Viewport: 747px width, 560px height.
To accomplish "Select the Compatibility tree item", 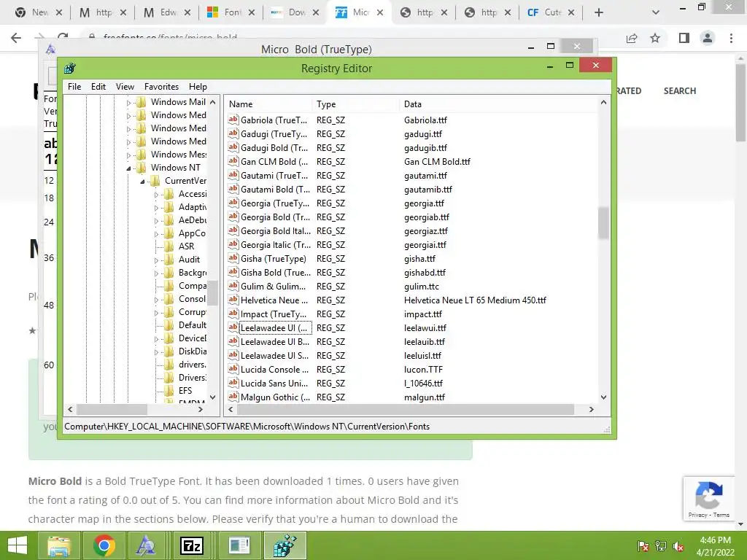I will [193, 286].
